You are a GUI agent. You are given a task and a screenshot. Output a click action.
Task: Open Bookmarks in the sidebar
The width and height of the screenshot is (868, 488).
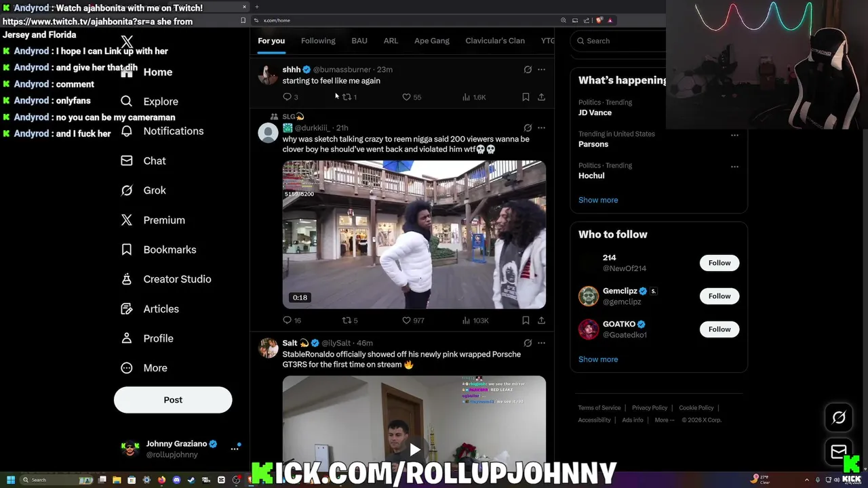pos(158,249)
